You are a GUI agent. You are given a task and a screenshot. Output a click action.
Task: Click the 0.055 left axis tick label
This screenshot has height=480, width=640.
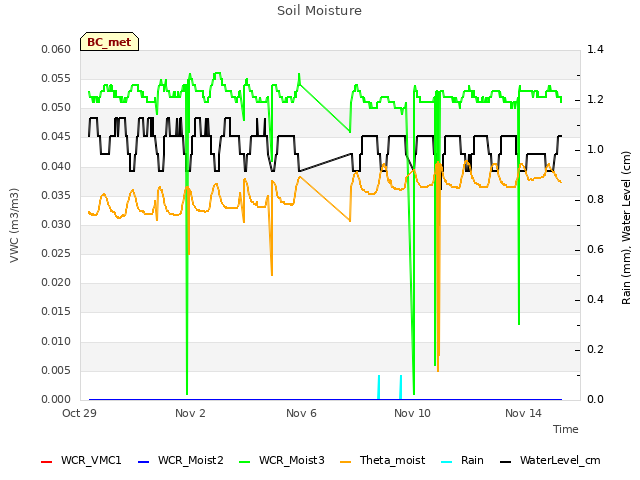point(56,78)
